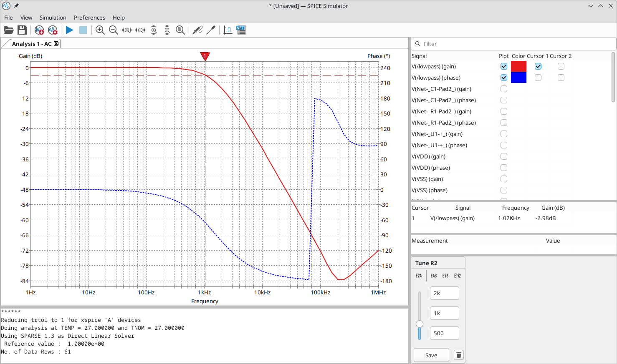Enable Cursor 2 for V(/lowpass) (gain)
This screenshot has width=617, height=364.
[x=561, y=66]
